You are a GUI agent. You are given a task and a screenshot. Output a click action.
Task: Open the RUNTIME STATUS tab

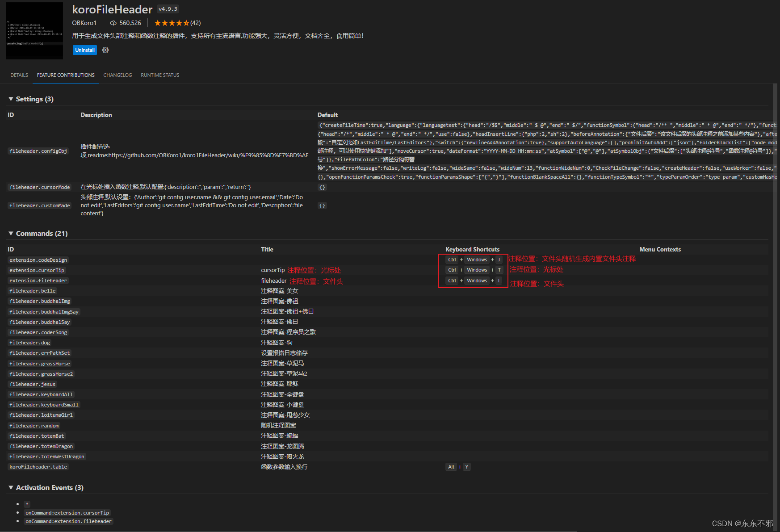point(159,75)
